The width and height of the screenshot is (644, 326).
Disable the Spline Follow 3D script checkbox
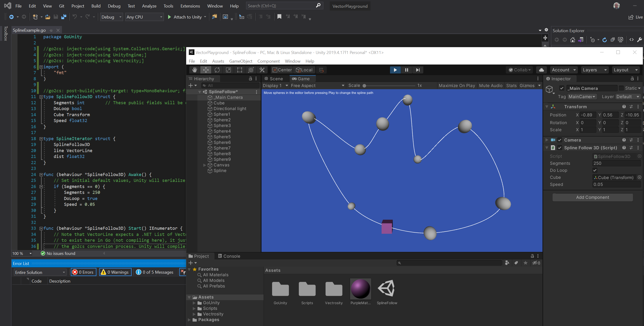560,148
